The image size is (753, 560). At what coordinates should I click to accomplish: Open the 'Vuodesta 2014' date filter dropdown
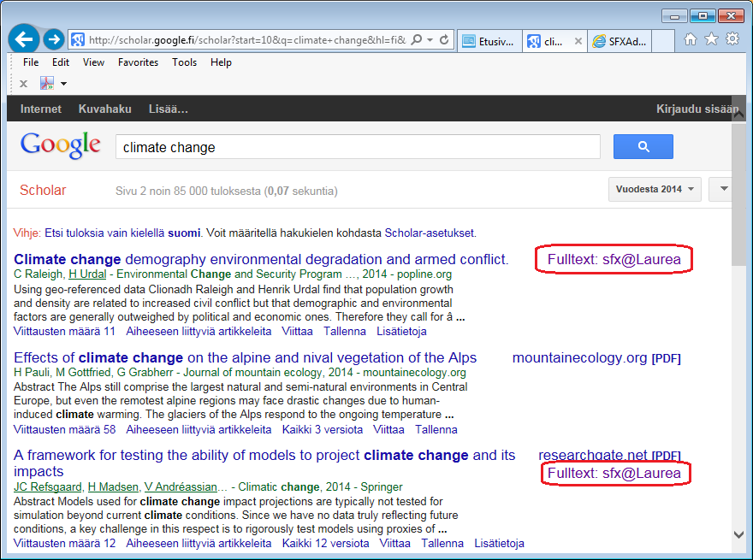pos(655,189)
